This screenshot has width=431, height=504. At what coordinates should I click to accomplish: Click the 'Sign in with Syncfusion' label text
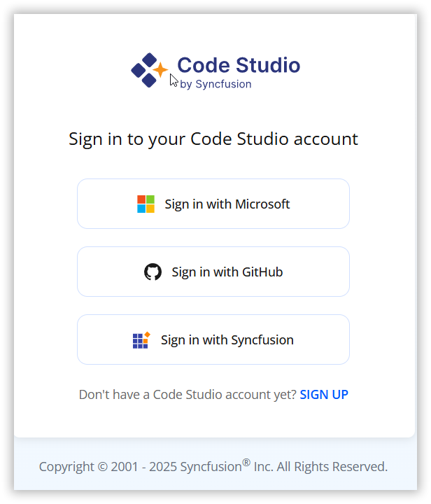(x=227, y=340)
